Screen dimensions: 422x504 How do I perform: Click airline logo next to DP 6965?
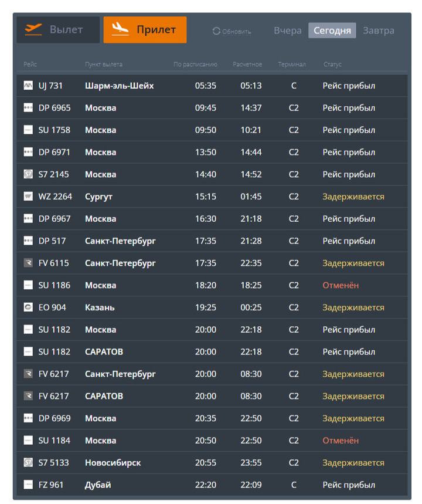pos(28,108)
